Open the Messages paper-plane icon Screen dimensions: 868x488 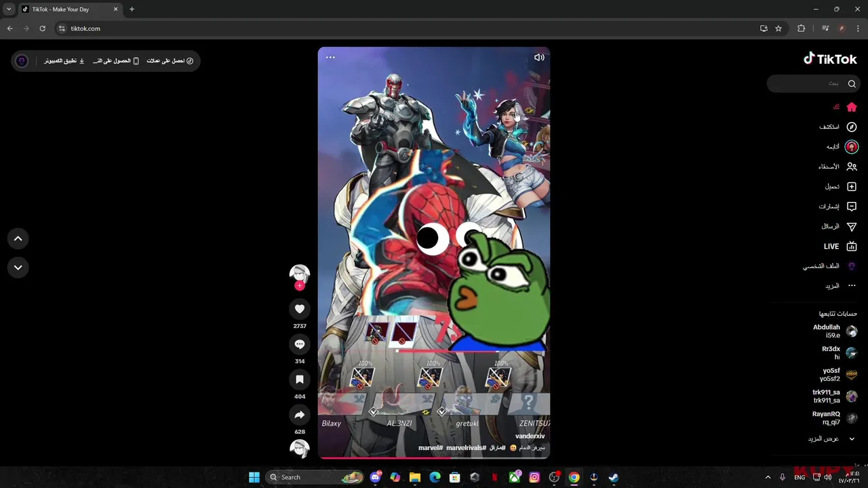click(x=852, y=226)
